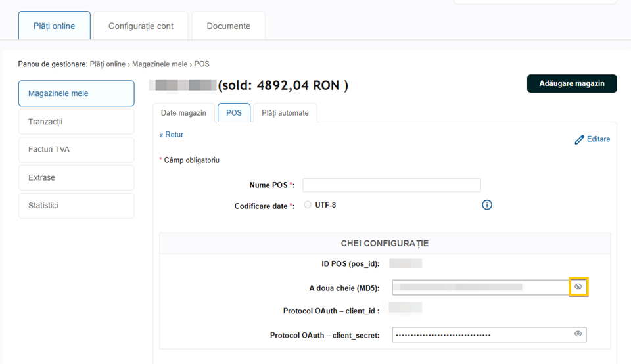Open Extrase in the sidebar
The width and height of the screenshot is (631, 364).
[76, 178]
